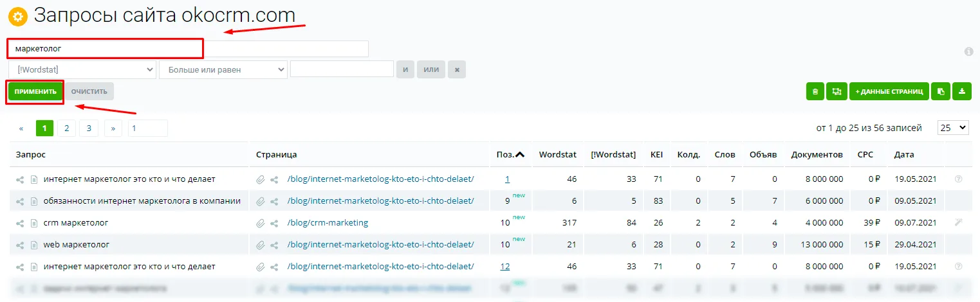Click the search field containing 'маркетолог'
Viewport: 980px width, 302px height.
coord(106,49)
